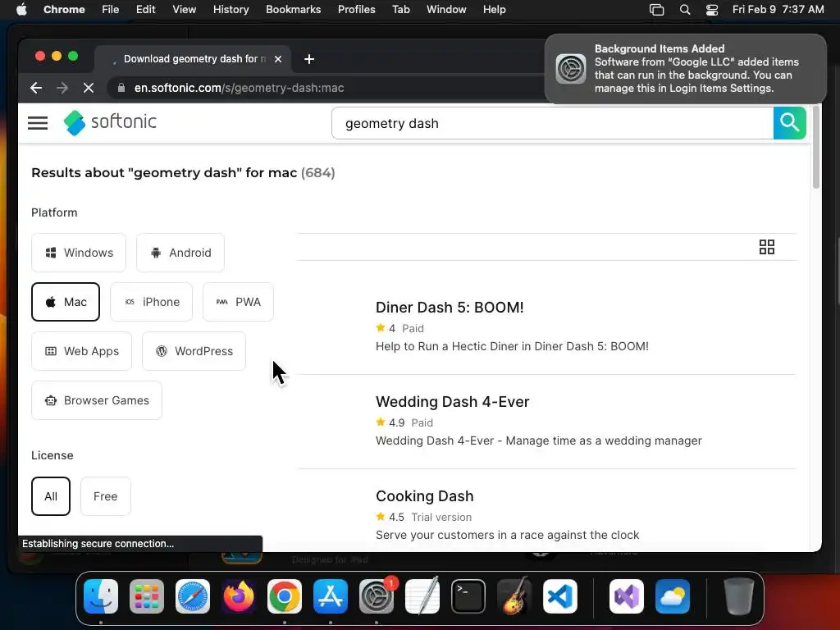Click the Apple menu icon
840x630 pixels.
[21, 9]
